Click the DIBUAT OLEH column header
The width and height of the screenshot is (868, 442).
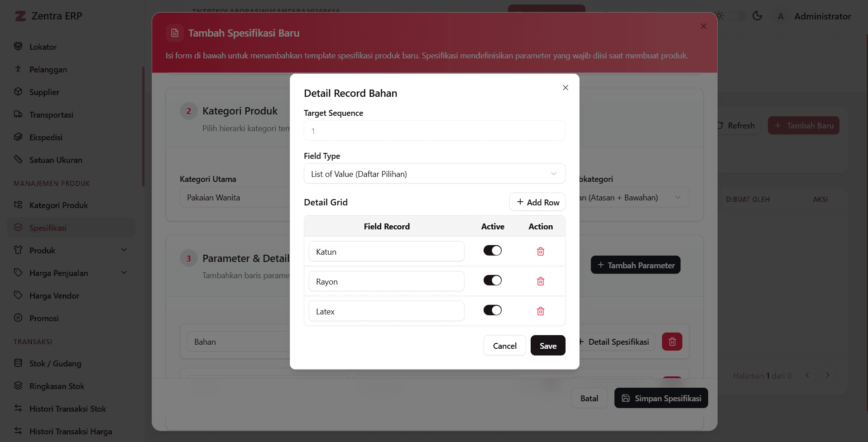[x=748, y=200]
